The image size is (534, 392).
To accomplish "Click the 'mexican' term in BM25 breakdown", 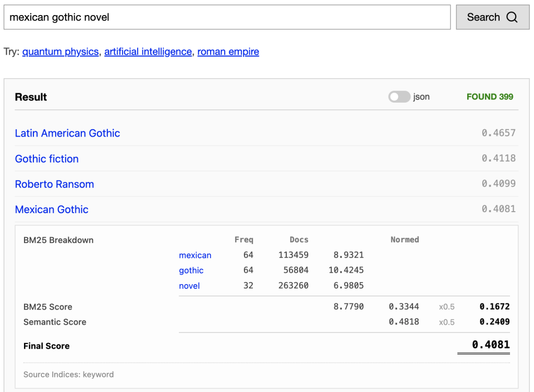I will [195, 255].
